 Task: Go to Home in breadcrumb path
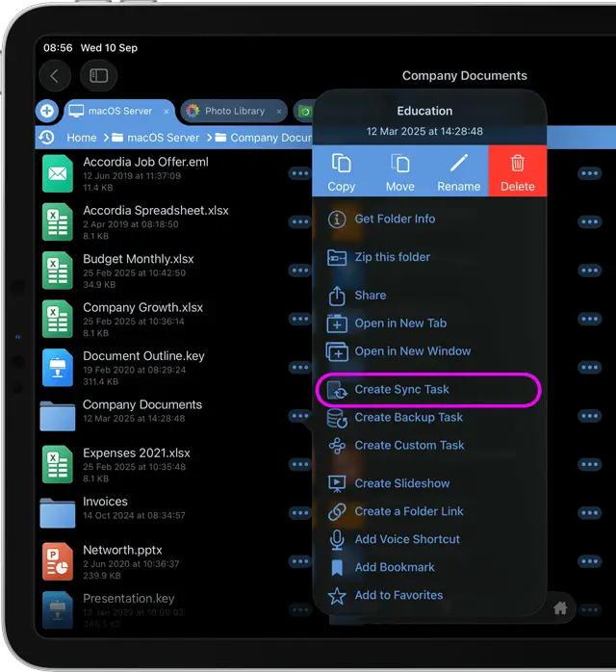click(82, 138)
